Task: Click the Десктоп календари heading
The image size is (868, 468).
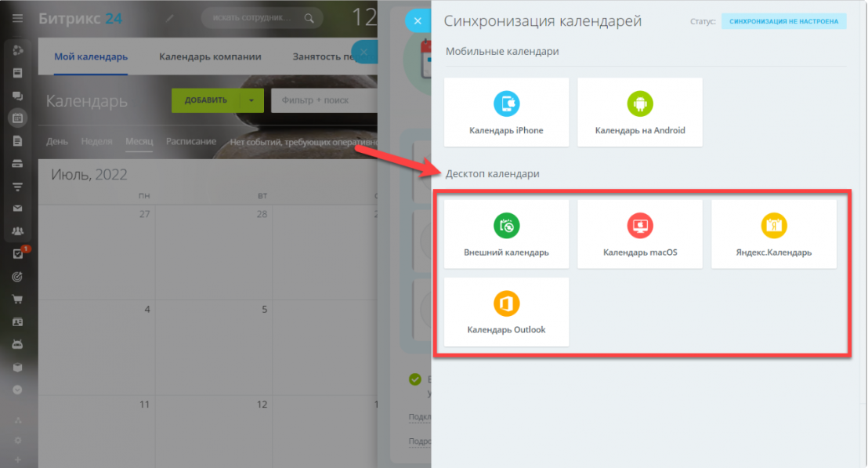Action: pos(492,174)
